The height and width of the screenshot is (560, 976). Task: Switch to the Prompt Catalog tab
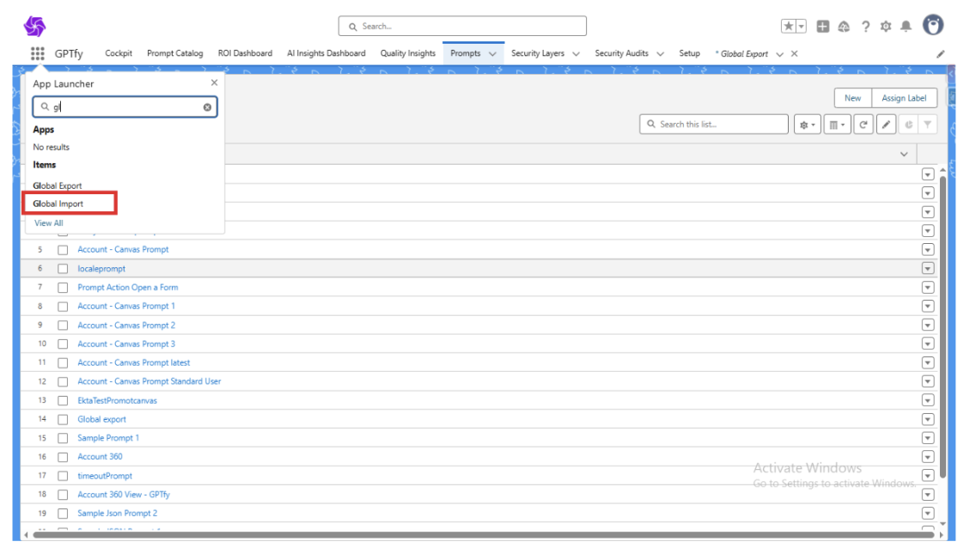[174, 53]
